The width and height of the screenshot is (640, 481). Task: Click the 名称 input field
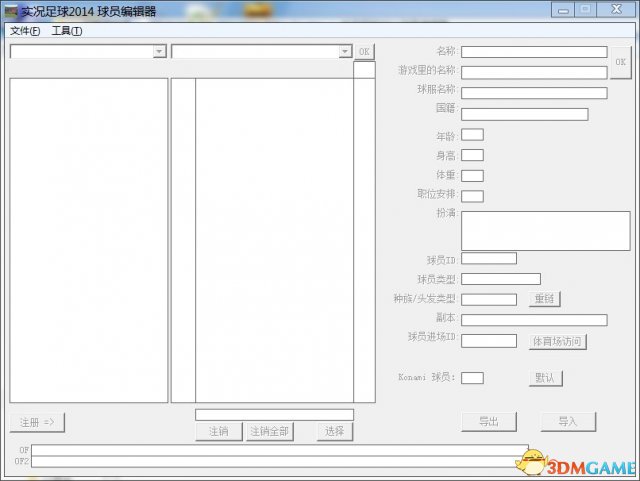pyautogui.click(x=534, y=52)
